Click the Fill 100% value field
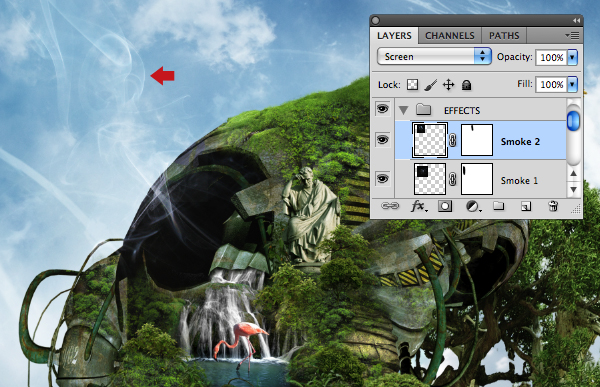The image size is (600, 387). click(x=551, y=84)
